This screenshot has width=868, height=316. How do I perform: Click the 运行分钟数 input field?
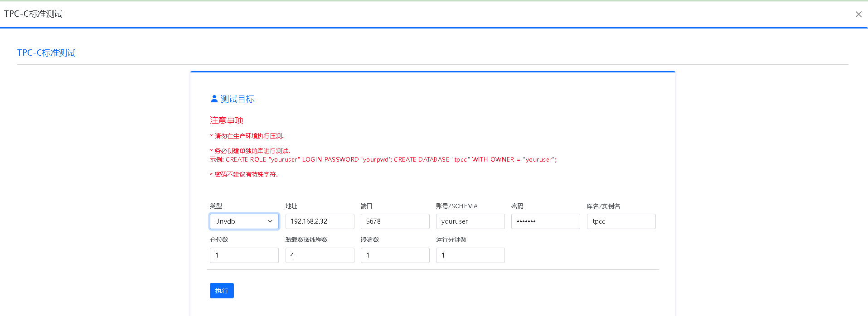point(470,255)
